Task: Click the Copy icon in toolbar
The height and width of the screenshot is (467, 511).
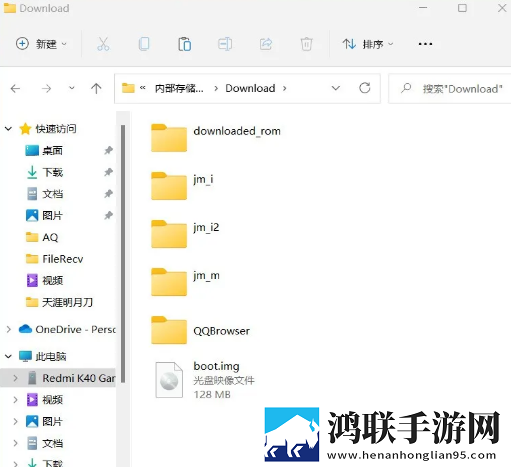Action: [144, 44]
